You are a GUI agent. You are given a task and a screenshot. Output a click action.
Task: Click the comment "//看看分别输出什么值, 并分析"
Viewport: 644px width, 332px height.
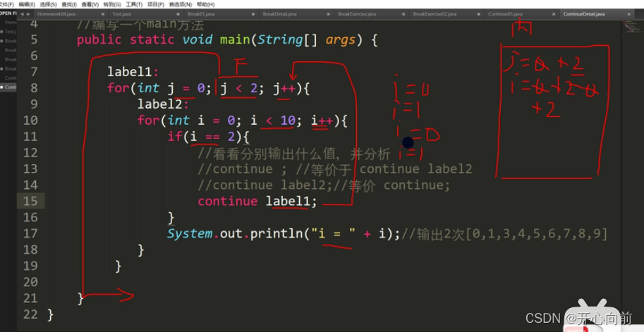coord(293,153)
